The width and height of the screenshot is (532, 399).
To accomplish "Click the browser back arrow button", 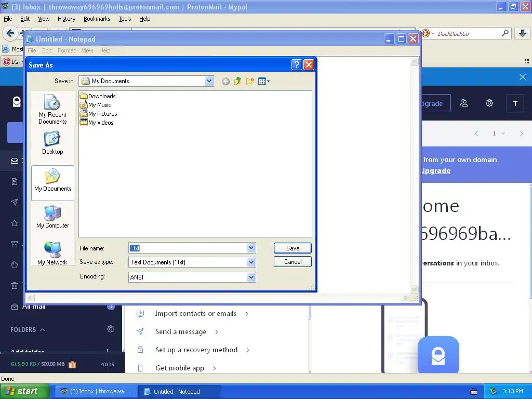I will coord(10,33).
